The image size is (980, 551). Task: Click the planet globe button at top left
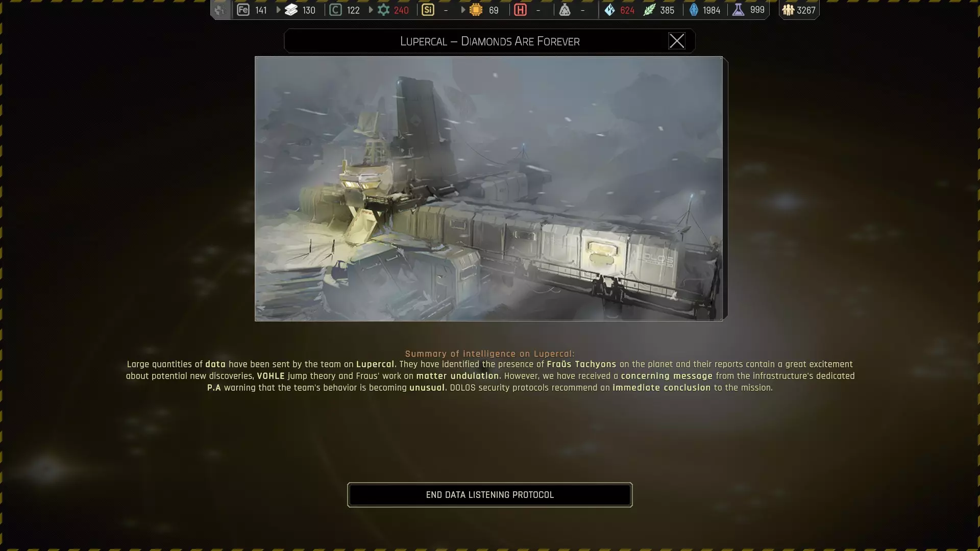tap(220, 10)
